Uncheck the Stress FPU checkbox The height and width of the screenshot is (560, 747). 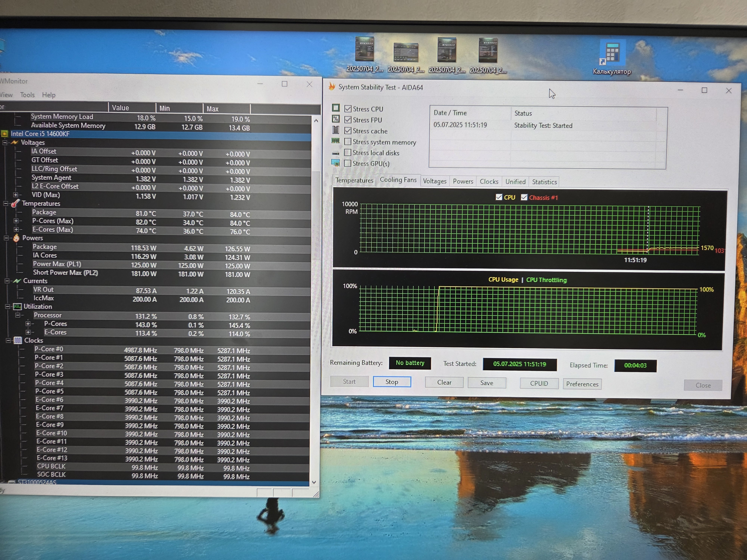click(348, 120)
